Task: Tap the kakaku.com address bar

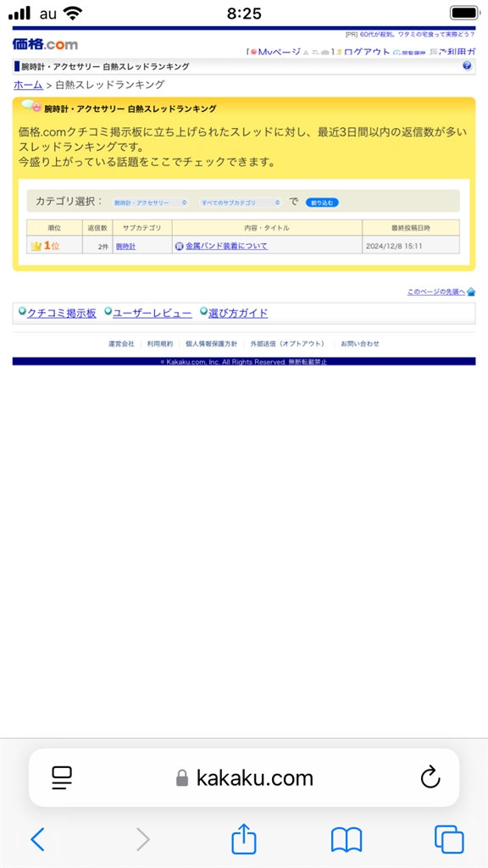Action: tap(244, 778)
